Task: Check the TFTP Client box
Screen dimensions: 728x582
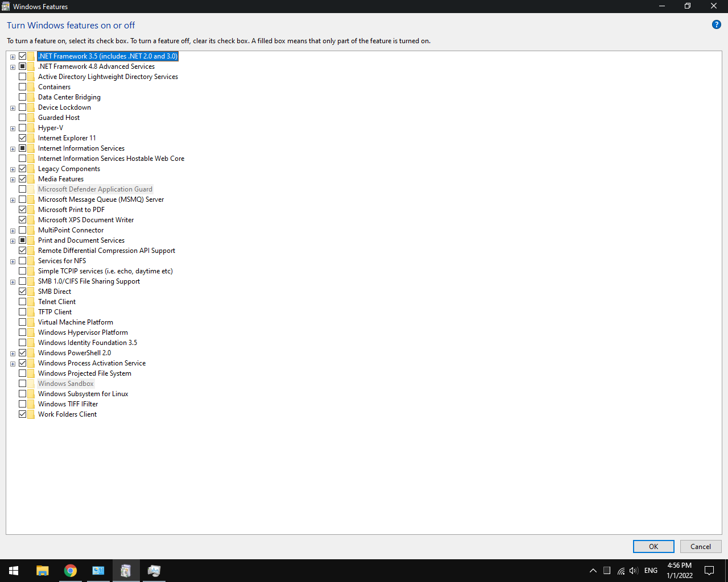Action: point(23,312)
